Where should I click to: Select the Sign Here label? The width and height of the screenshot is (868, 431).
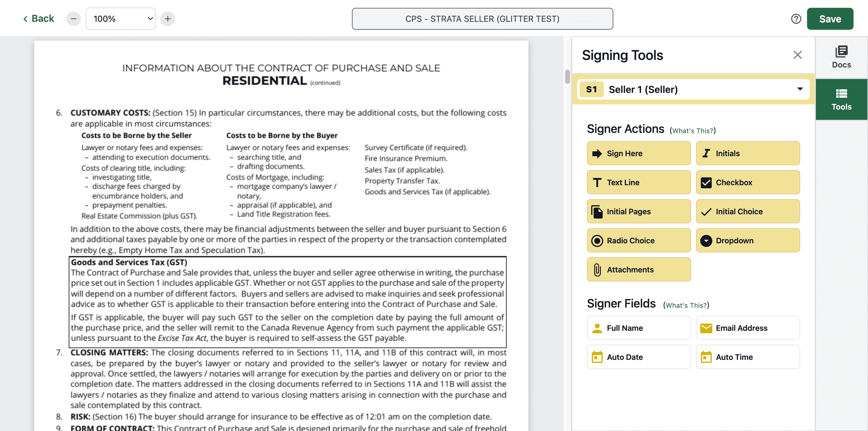[625, 153]
